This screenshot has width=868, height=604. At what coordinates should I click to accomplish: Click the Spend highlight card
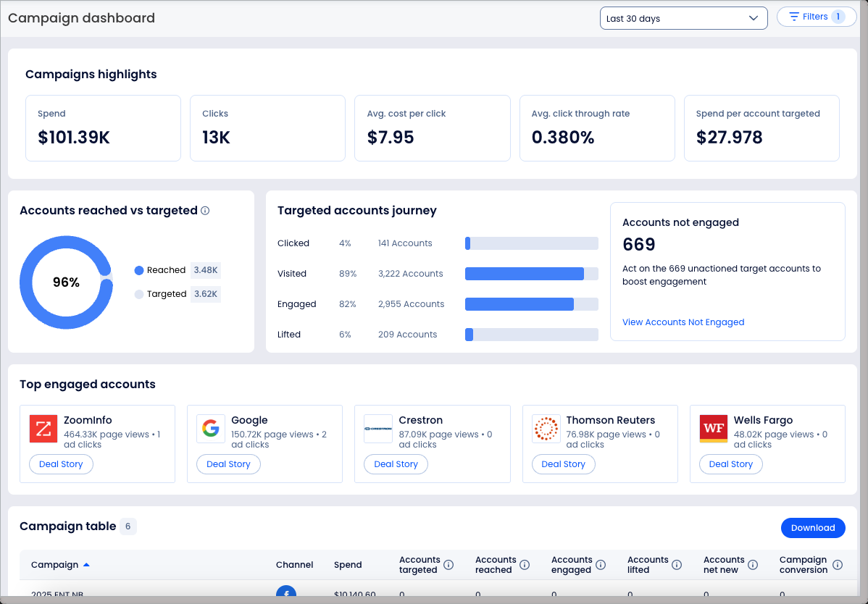point(103,128)
